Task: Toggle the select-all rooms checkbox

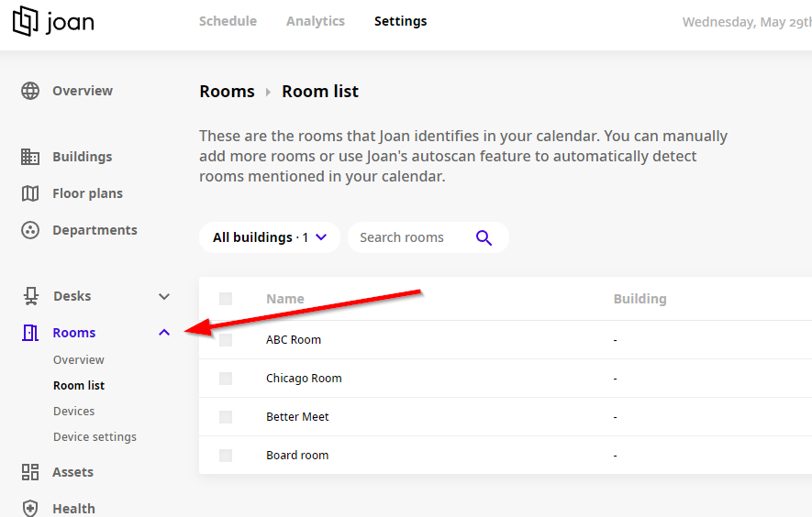Action: [x=226, y=299]
